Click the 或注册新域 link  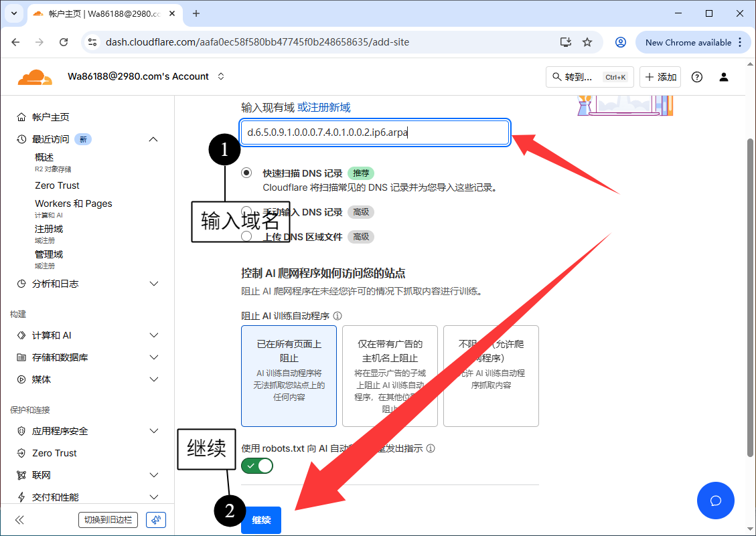click(x=324, y=107)
